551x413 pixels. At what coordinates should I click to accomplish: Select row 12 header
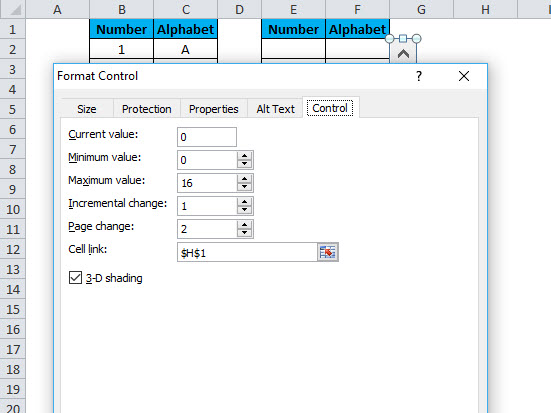(x=13, y=250)
